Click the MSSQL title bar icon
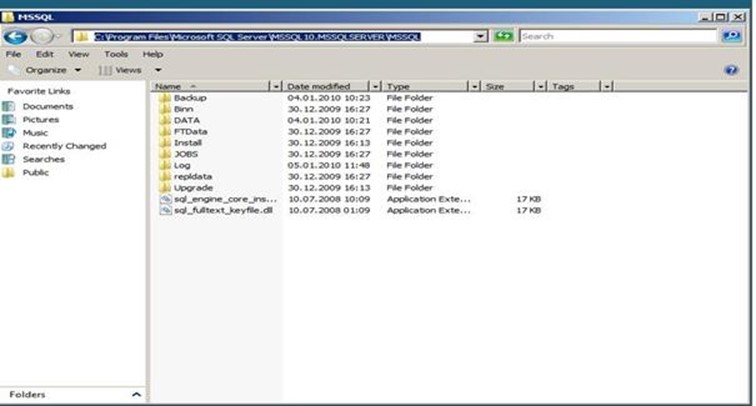Viewport: 756px width, 406px height. 8,17
